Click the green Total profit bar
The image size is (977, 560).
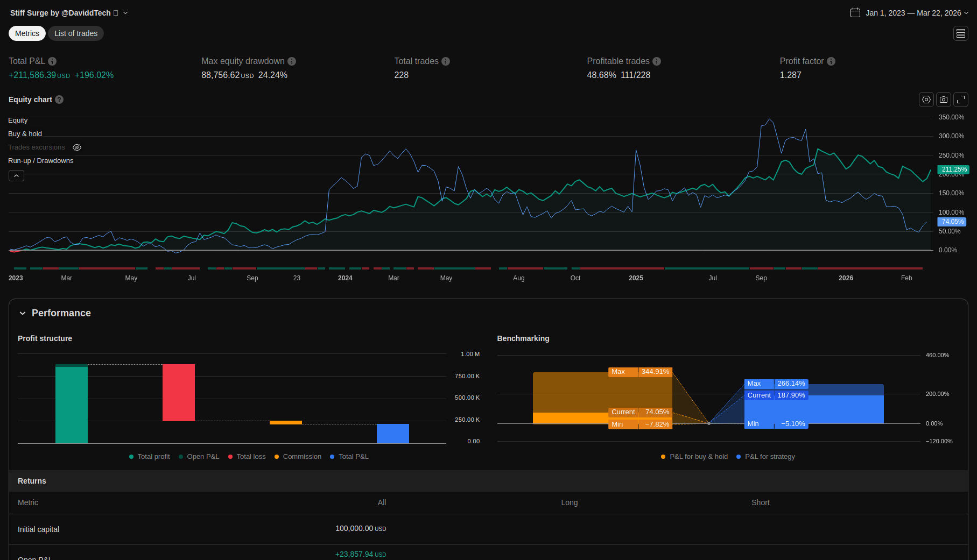click(72, 405)
